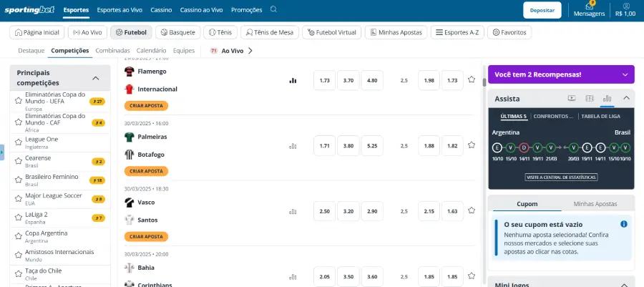This screenshot has height=287, width=644.
Task: Open Cassino in the top navigation
Action: [x=161, y=10]
